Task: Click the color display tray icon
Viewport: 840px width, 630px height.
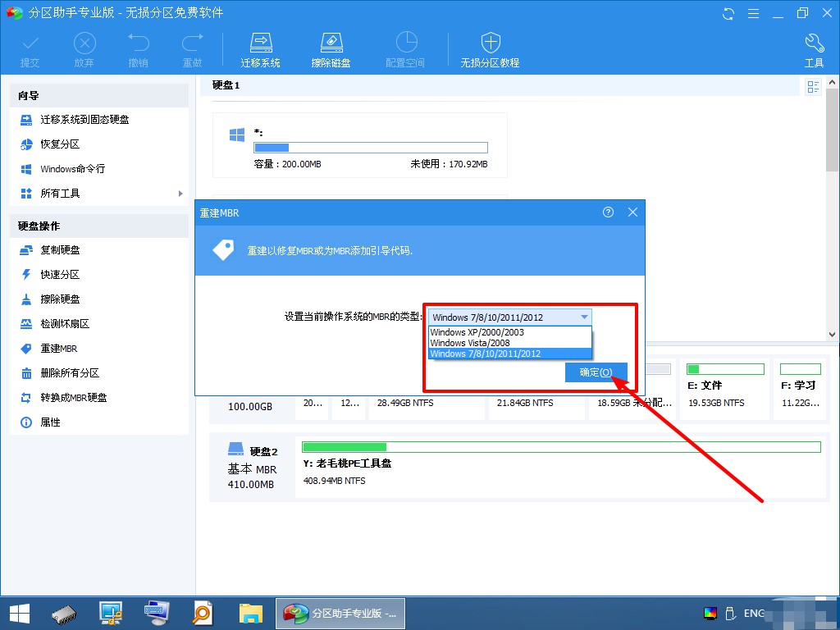Action: (710, 614)
